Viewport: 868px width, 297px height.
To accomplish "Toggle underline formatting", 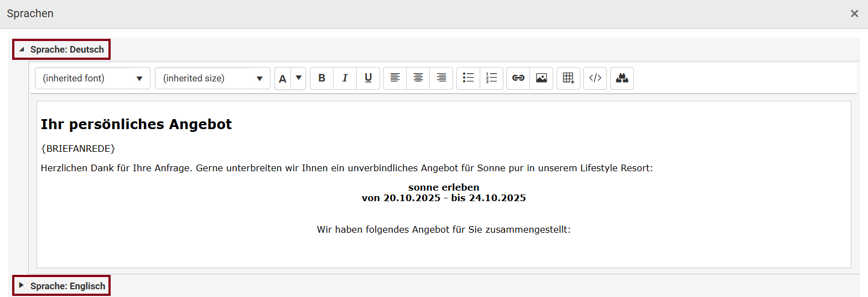I will (368, 78).
